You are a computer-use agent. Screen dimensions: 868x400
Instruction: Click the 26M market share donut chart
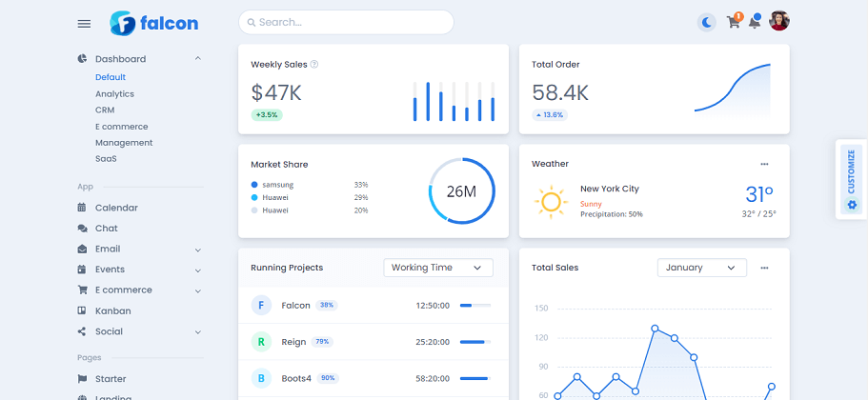pyautogui.click(x=462, y=191)
